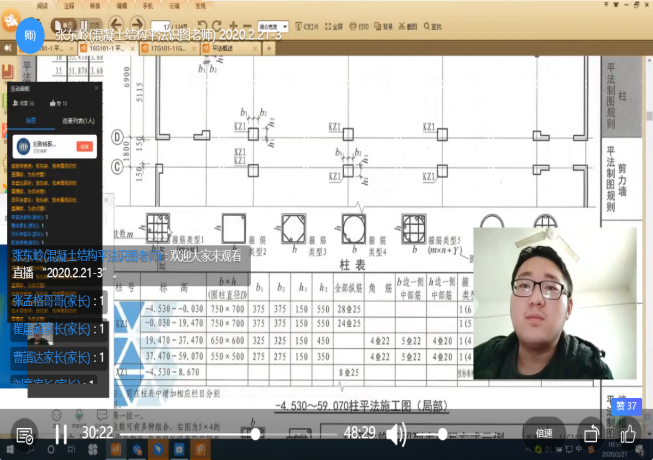Click the blue 师 teacher avatar
This screenshot has width=653, height=460.
click(x=30, y=33)
